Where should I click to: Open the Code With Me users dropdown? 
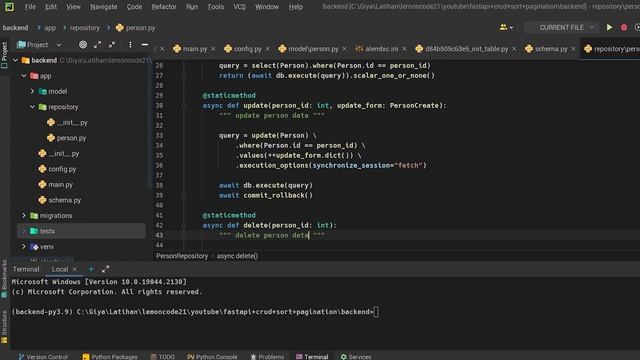point(506,27)
